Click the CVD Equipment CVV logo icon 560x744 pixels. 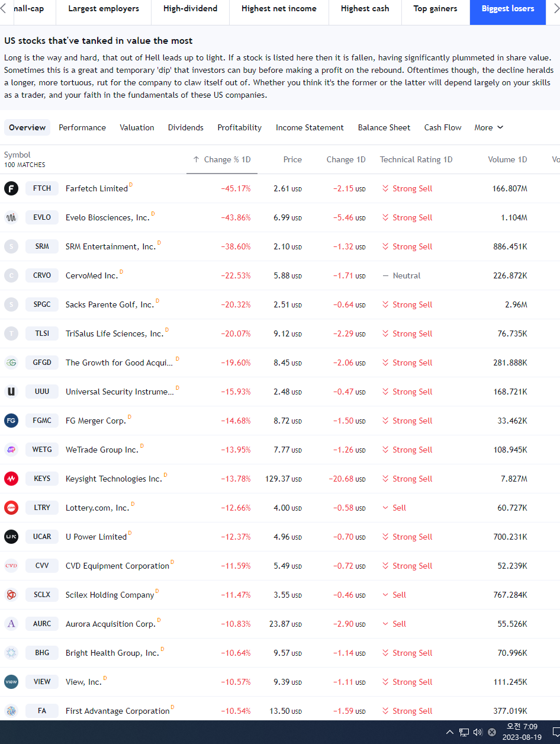[11, 566]
